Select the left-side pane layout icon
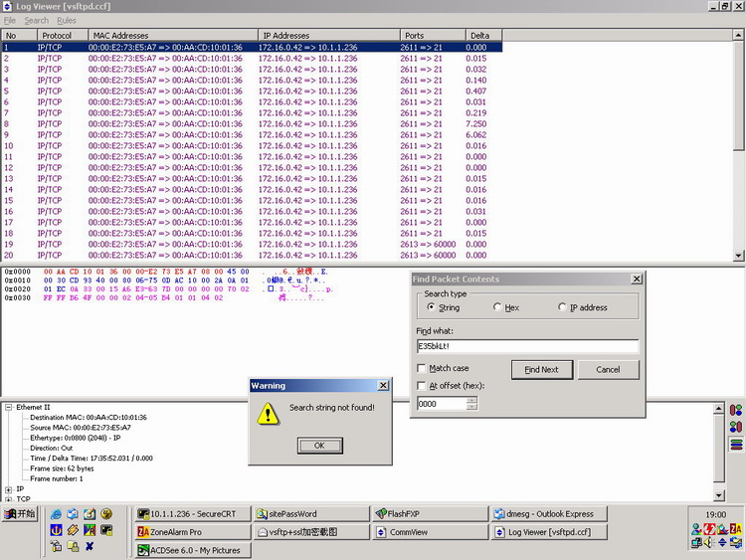 click(736, 410)
